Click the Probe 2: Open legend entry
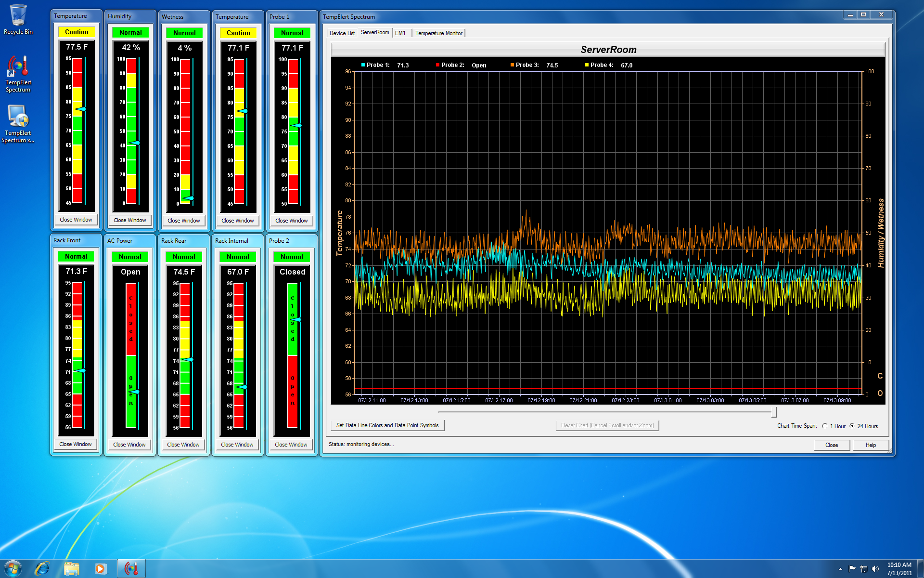924x578 pixels. click(x=461, y=65)
